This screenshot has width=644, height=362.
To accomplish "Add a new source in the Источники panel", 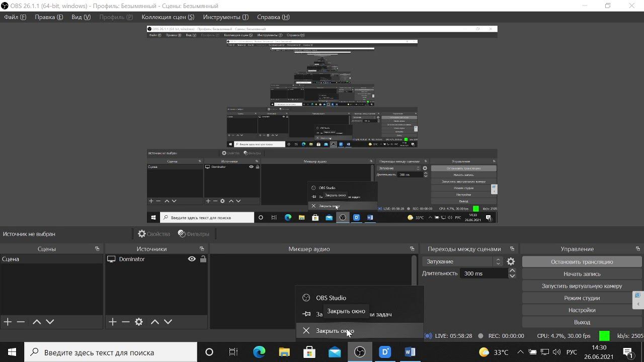I will click(112, 322).
